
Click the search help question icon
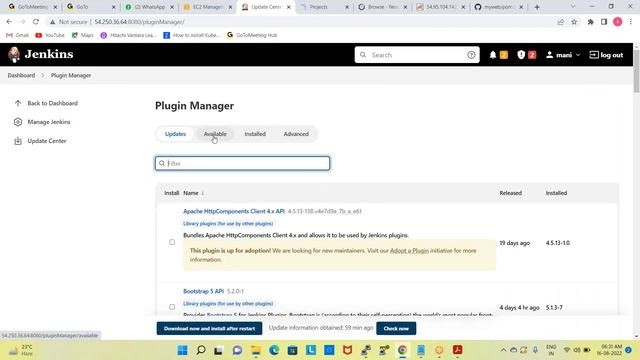[x=471, y=55]
